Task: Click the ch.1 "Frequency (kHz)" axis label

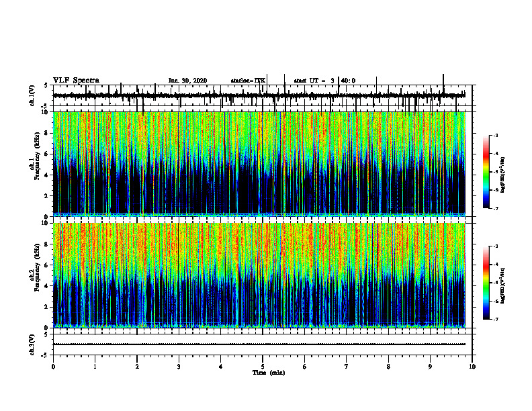Action: click(37, 156)
